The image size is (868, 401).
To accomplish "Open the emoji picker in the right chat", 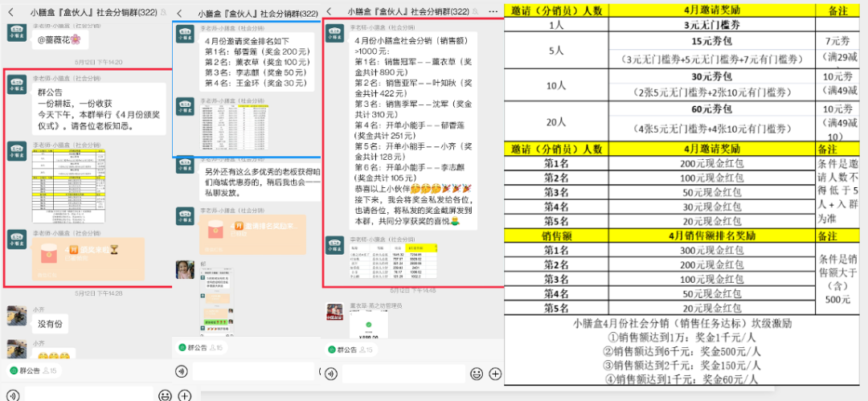I will point(476,374).
